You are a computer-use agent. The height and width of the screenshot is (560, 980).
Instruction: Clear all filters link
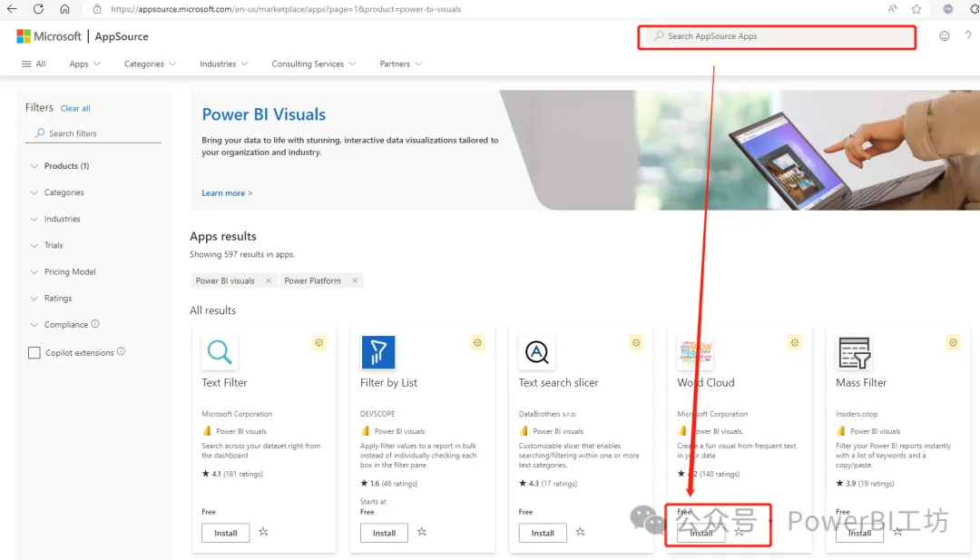pos(75,108)
